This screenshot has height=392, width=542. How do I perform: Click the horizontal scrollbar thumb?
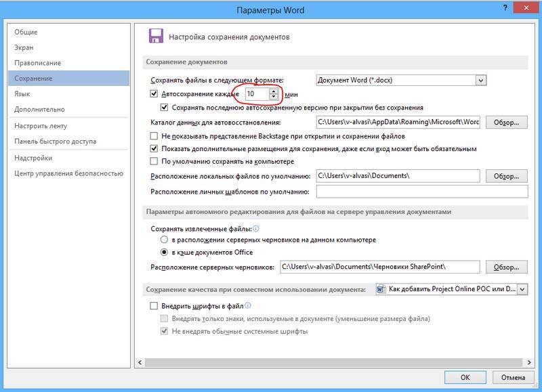(x=333, y=362)
